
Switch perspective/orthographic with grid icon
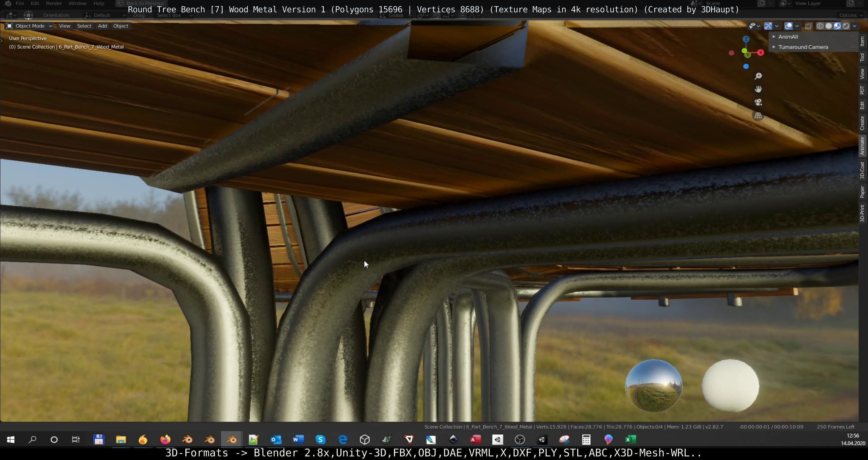click(x=758, y=116)
